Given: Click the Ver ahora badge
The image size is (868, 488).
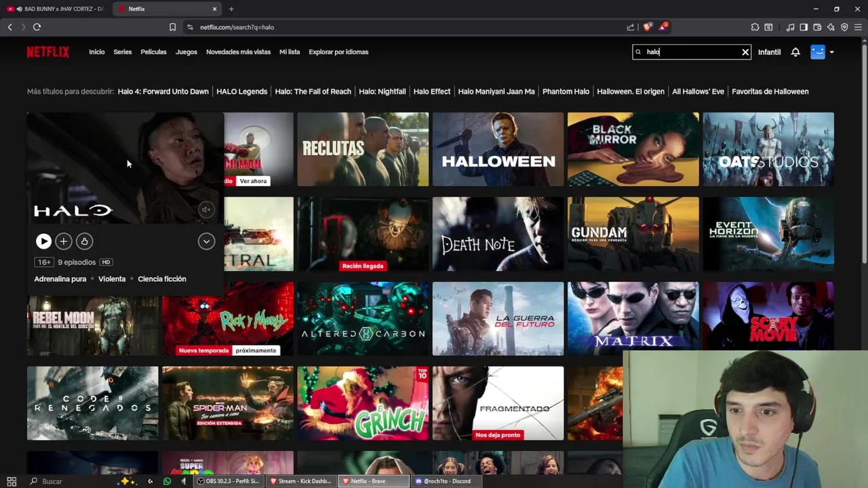Looking at the screenshot, I should tap(253, 181).
